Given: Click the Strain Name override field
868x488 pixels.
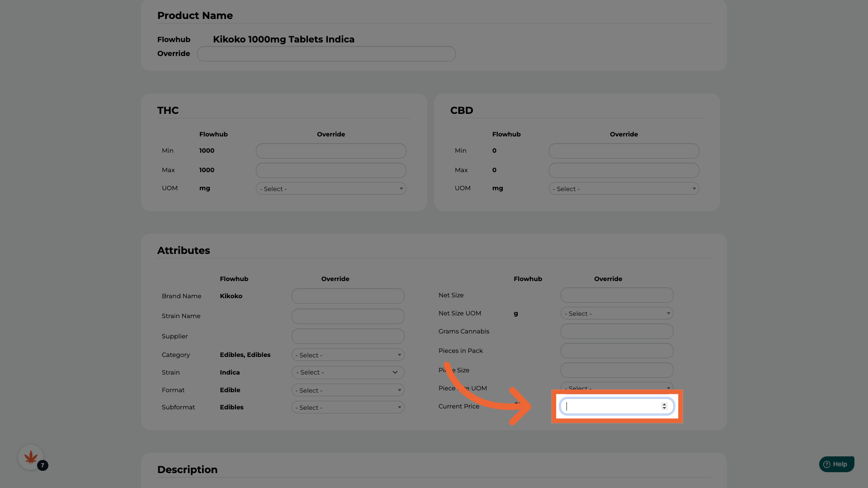Looking at the screenshot, I should pyautogui.click(x=348, y=316).
